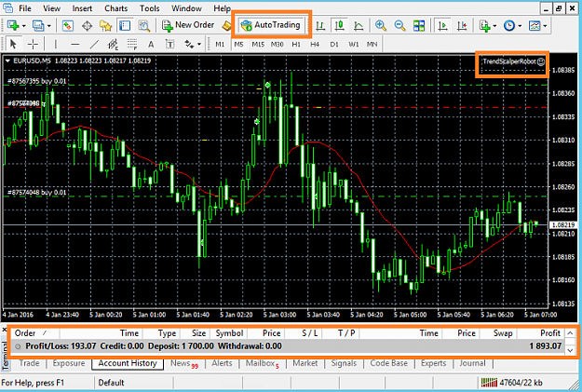Switch chart to bar chart icon
Image resolution: width=582 pixels, height=392 pixels.
coord(320,26)
